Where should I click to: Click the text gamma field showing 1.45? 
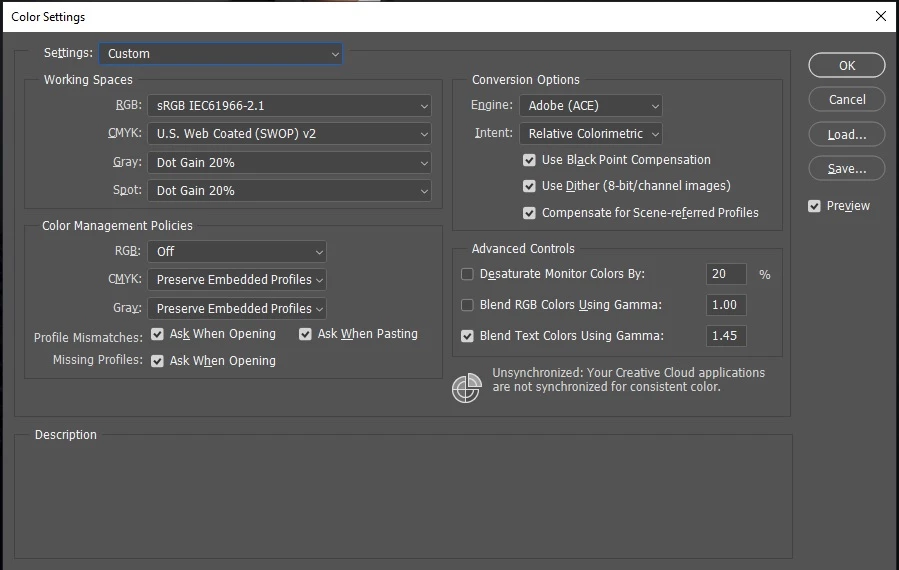coord(726,336)
